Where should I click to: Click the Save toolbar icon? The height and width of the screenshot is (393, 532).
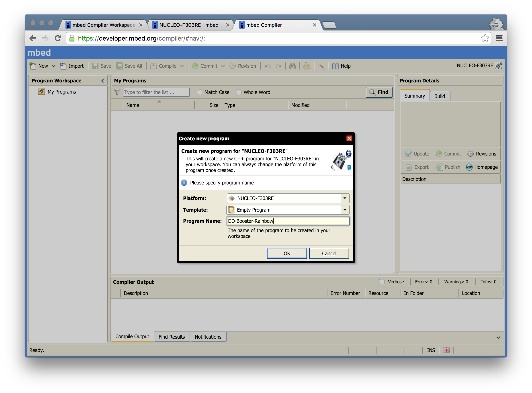[x=95, y=66]
